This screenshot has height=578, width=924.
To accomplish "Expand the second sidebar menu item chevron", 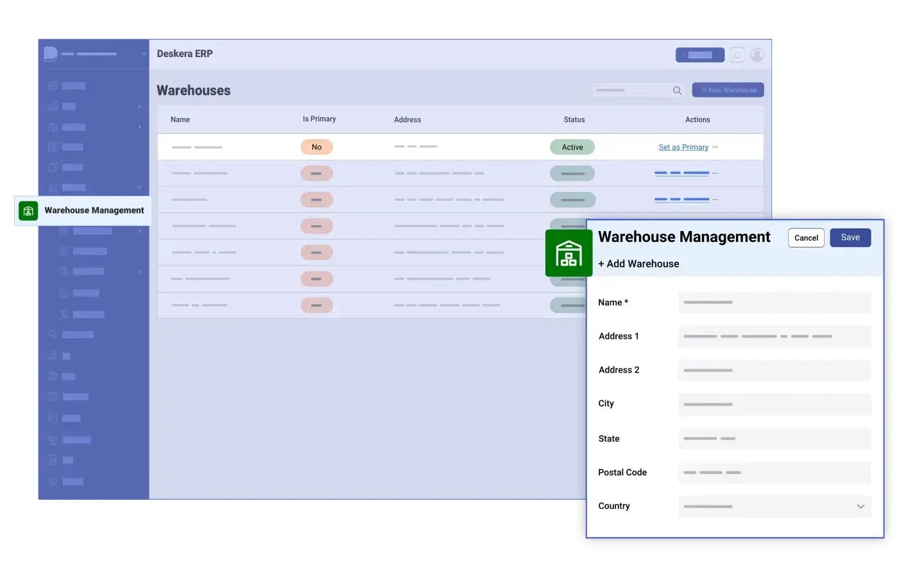I will click(139, 106).
